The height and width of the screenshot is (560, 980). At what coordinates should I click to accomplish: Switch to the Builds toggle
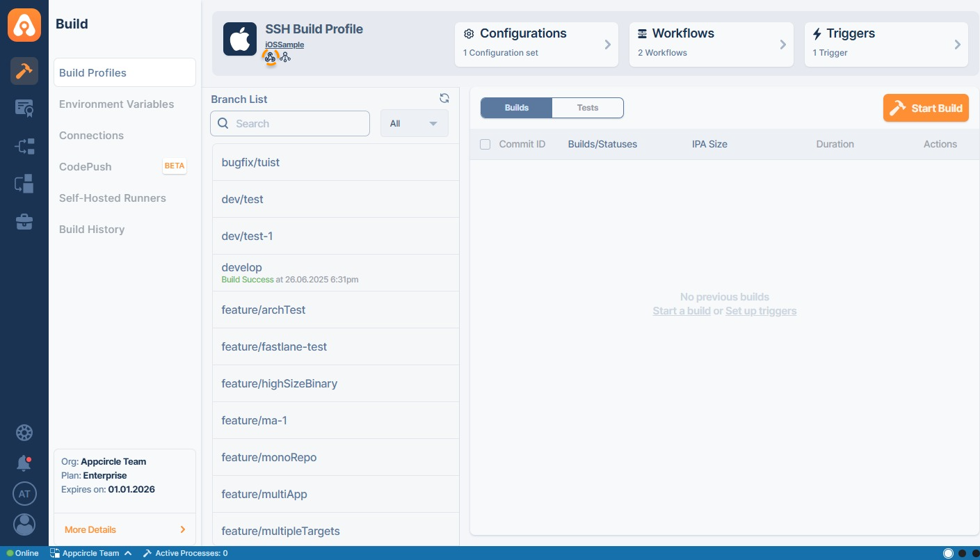point(516,108)
